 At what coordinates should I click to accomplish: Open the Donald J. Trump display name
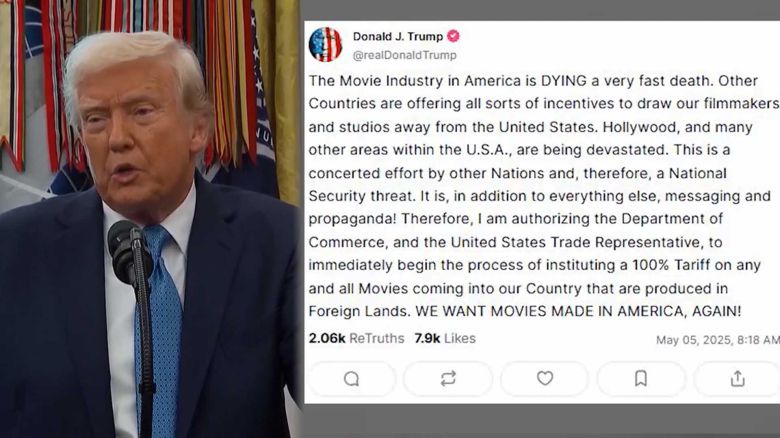[x=397, y=36]
